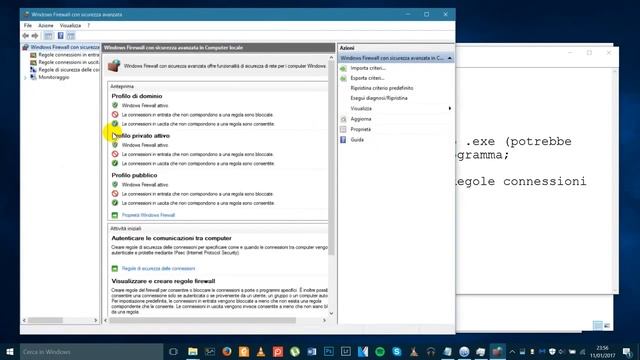Open the File menu
640x360 pixels.
point(28,25)
